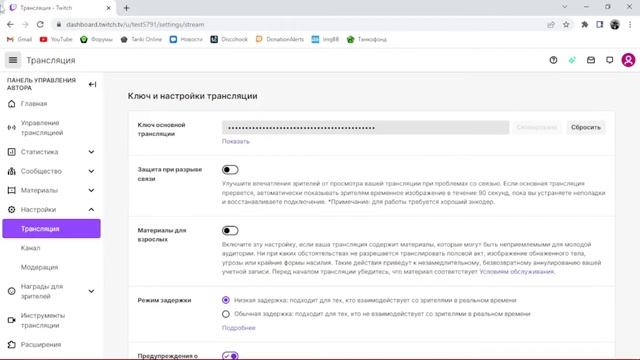This screenshot has width=640, height=360.
Task: Toggle Материалы для взрослых switch
Action: point(230,231)
